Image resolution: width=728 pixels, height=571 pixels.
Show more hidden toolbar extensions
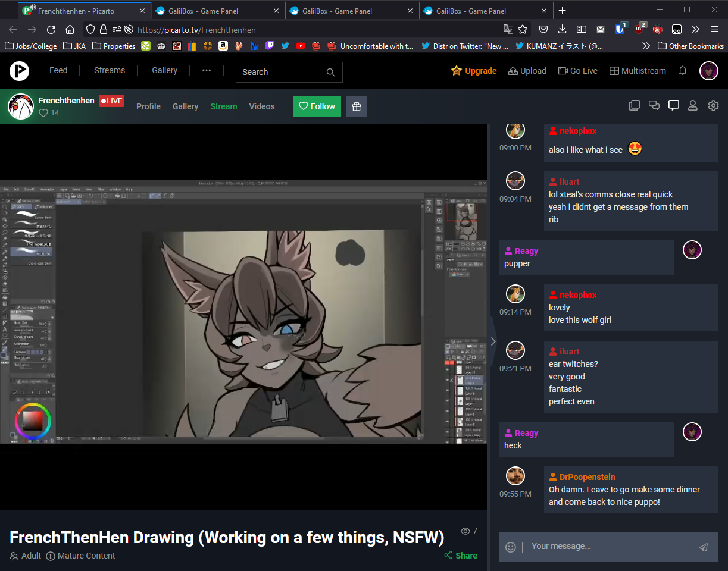[696, 29]
